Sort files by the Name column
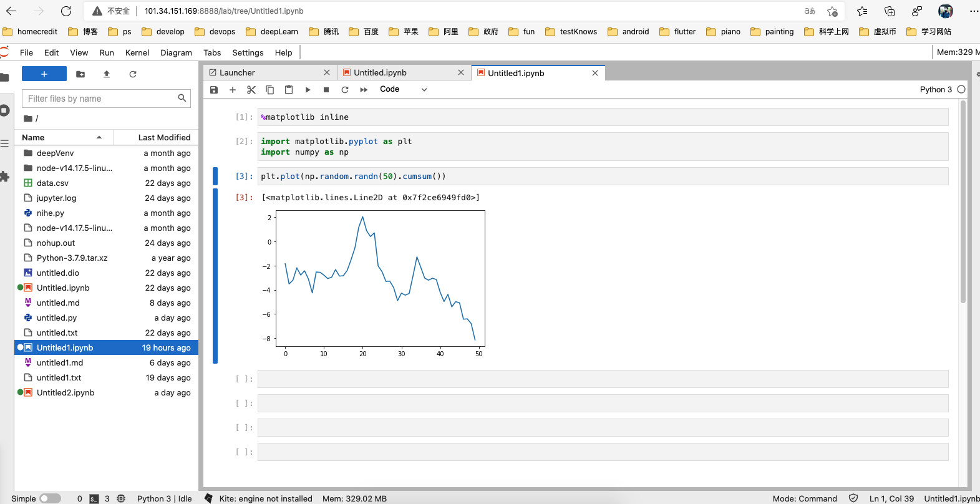 pos(34,137)
